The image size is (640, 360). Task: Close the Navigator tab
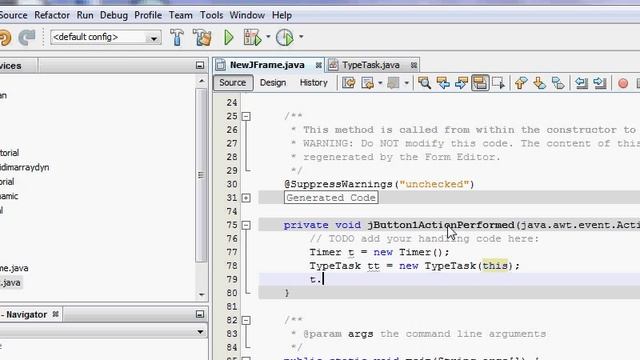[x=56, y=314]
